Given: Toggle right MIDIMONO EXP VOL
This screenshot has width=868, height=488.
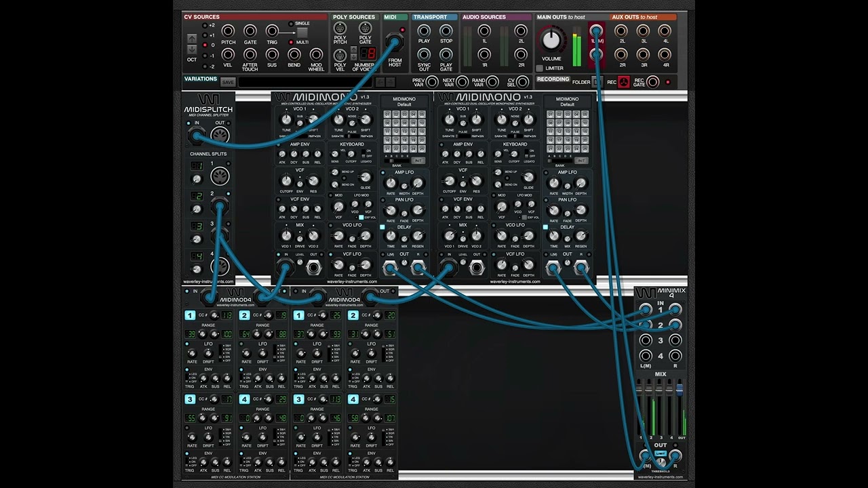Looking at the screenshot, I should (524, 218).
